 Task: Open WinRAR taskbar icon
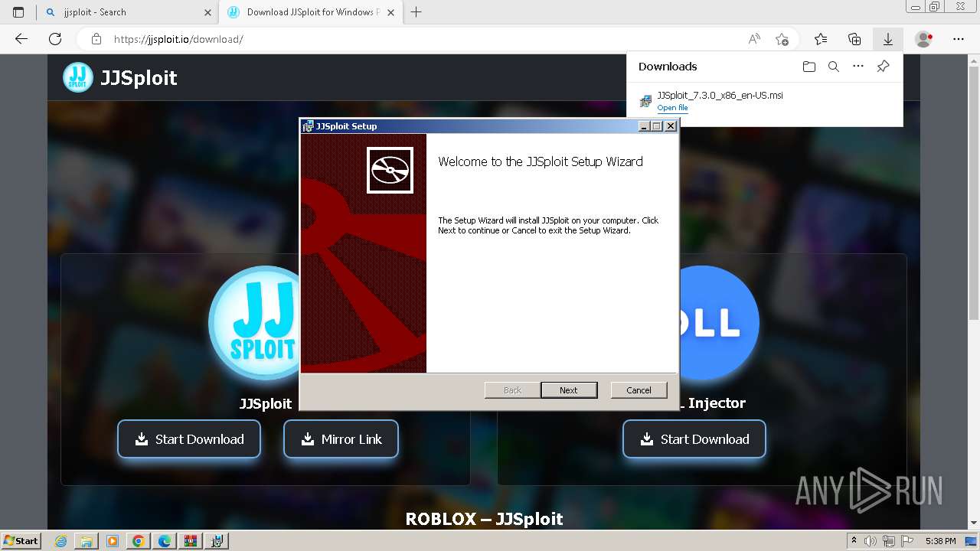pyautogui.click(x=191, y=541)
